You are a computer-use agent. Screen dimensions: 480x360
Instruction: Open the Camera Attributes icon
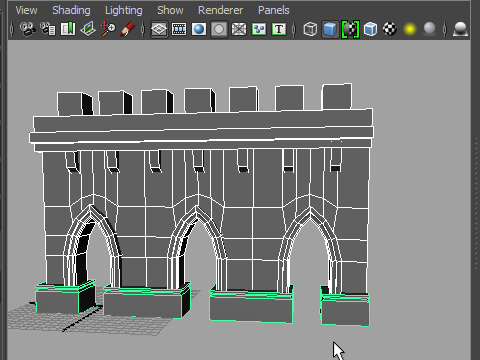click(48, 29)
